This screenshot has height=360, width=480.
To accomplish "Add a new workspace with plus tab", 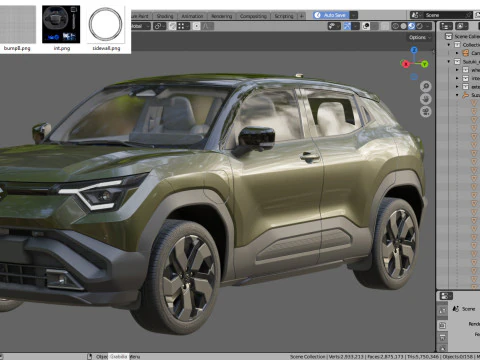I will (301, 16).
